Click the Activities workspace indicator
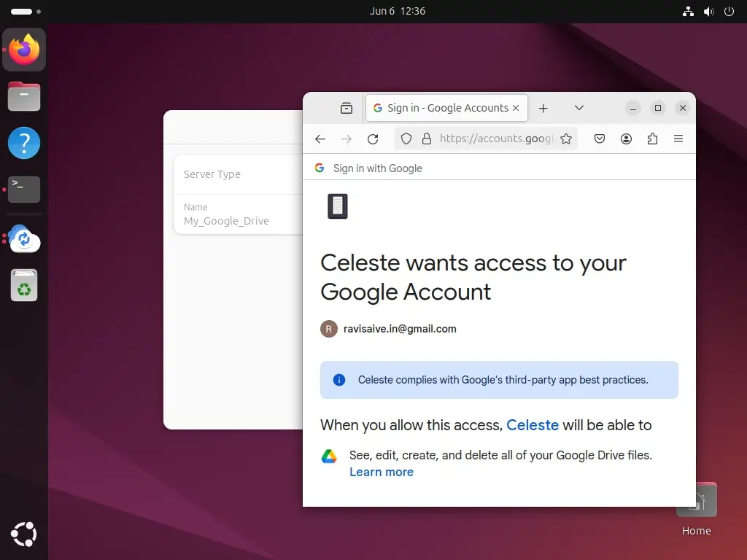 point(26,12)
